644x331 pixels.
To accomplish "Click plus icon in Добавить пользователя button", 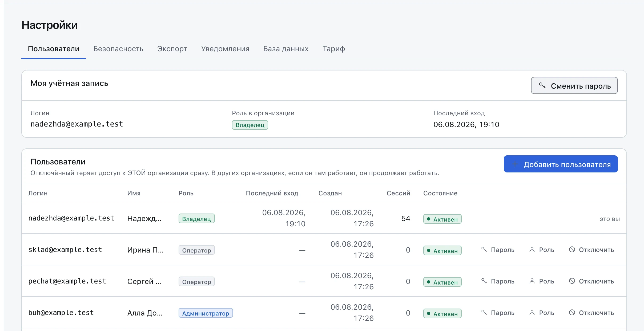I will point(515,164).
